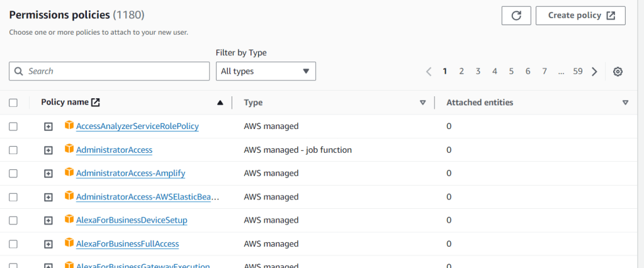Expand the AccessAnalyzerServiceRolePolicy row details
The width and height of the screenshot is (644, 268).
(48, 127)
